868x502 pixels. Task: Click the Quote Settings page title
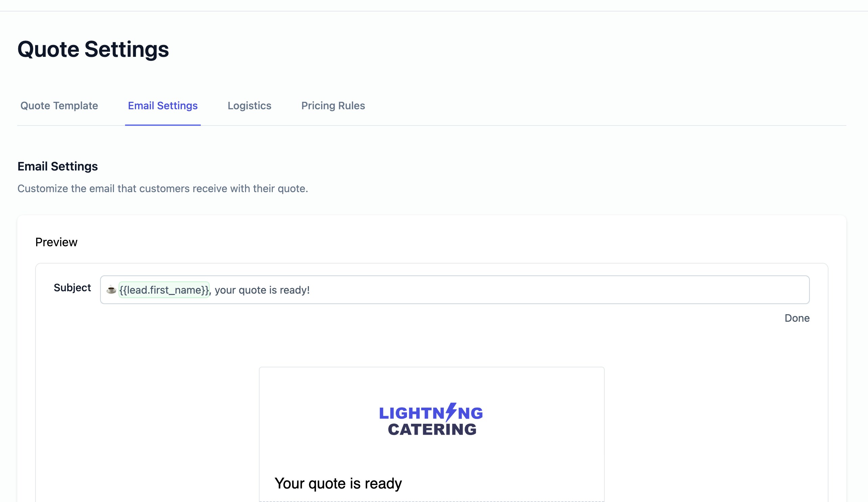point(93,49)
